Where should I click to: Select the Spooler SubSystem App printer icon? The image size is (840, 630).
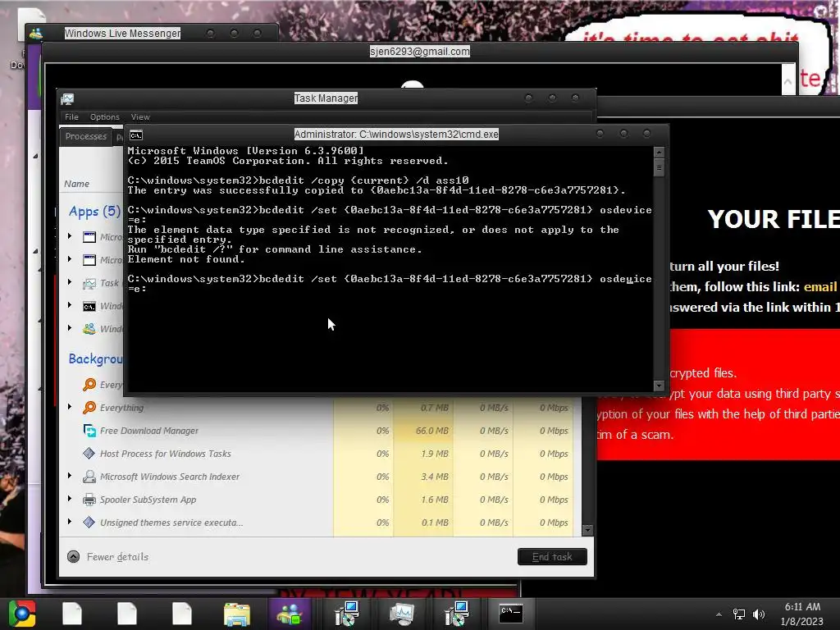pyautogui.click(x=89, y=500)
